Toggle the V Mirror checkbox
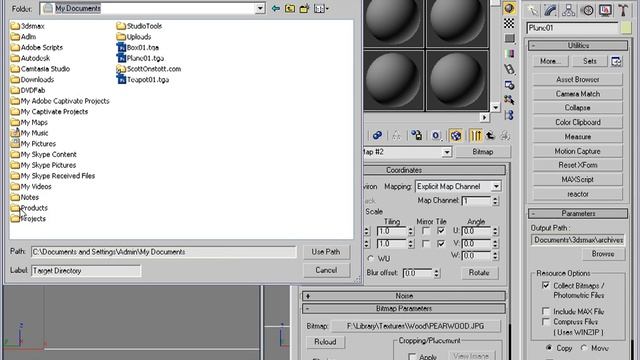The width and height of the screenshot is (640, 360). click(x=426, y=244)
